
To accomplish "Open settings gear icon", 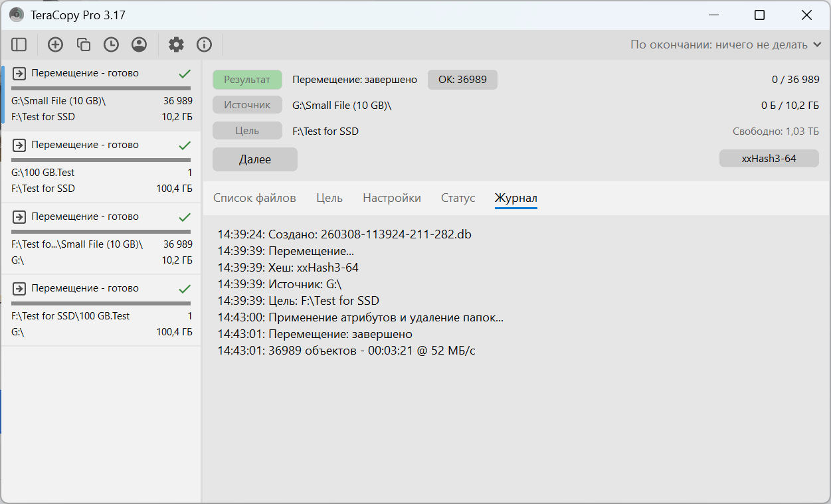I will tap(176, 44).
